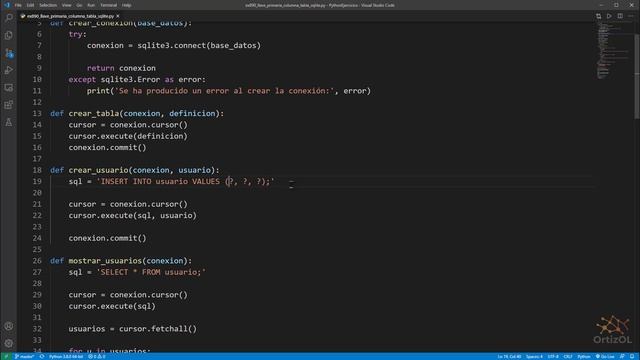This screenshot has width=640, height=360.
Task: Click Go Live in status bar
Action: 605,356
